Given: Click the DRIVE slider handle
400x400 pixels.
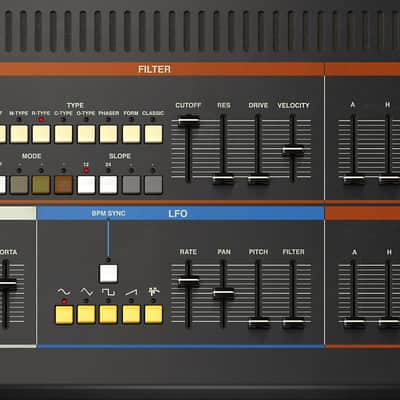Looking at the screenshot, I should coord(258,180).
